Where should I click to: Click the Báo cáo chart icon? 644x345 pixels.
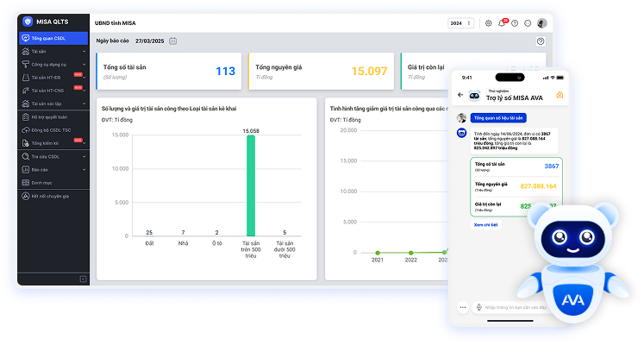point(26,170)
